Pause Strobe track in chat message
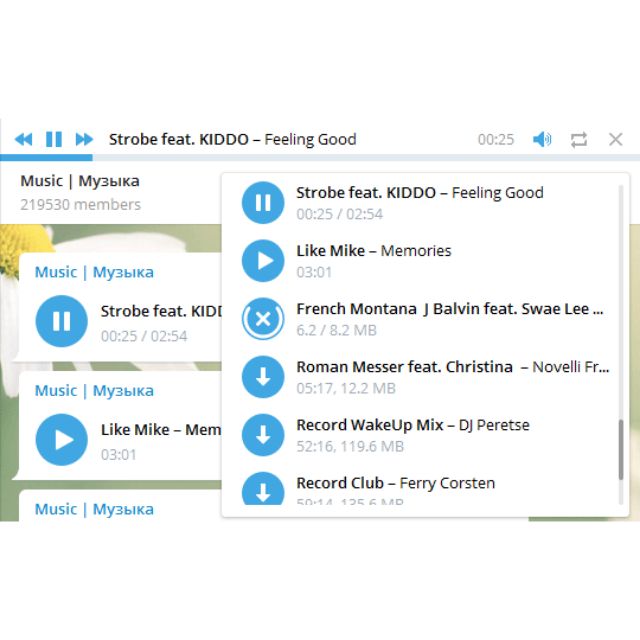This screenshot has width=640, height=640. [62, 322]
